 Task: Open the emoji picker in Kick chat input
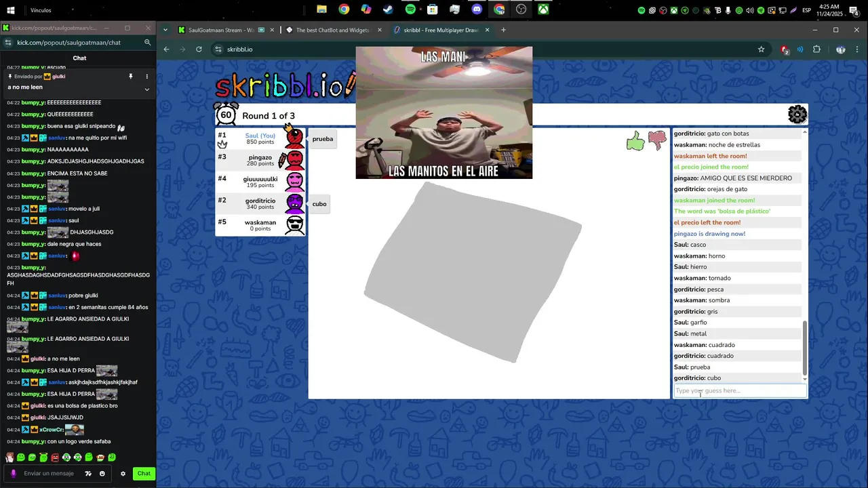102,474
